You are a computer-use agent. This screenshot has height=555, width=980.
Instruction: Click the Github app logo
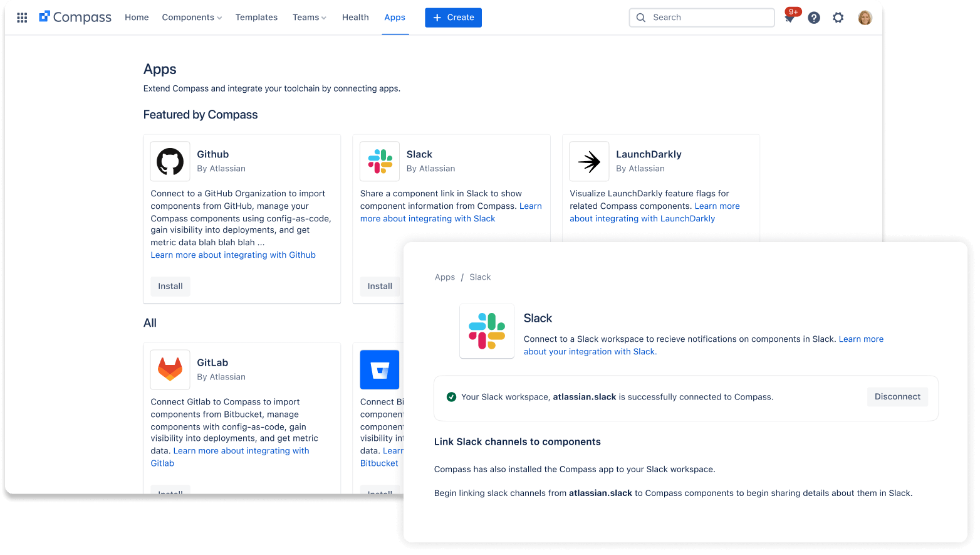point(170,161)
